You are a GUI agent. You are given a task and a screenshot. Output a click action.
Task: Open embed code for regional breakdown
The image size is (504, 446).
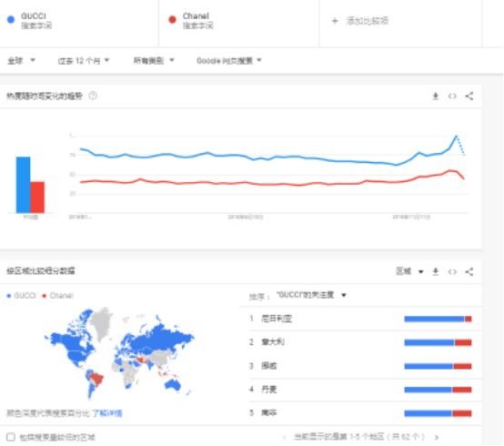[452, 272]
